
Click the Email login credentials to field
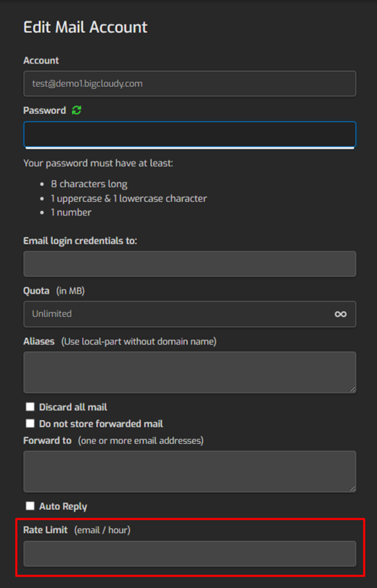point(189,264)
